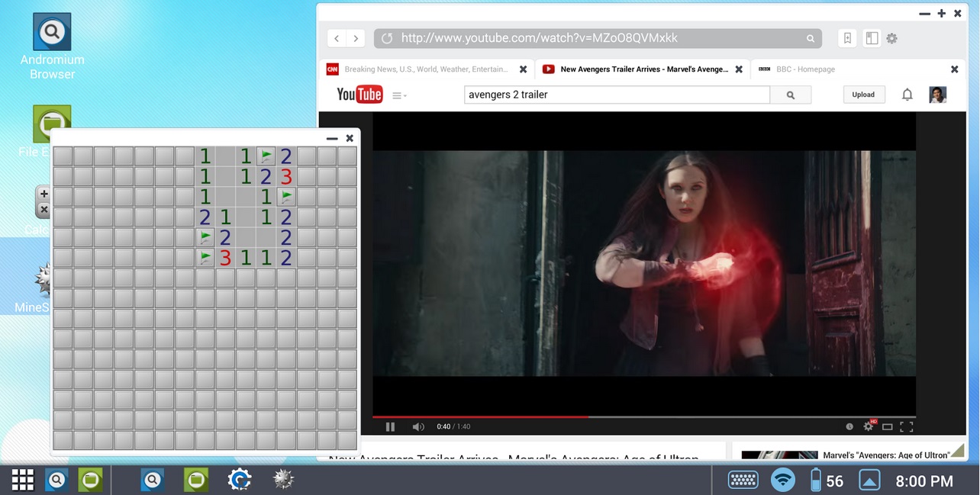Viewport: 980px width, 495px height.
Task: Click the up-arrow tray icon
Action: click(869, 480)
